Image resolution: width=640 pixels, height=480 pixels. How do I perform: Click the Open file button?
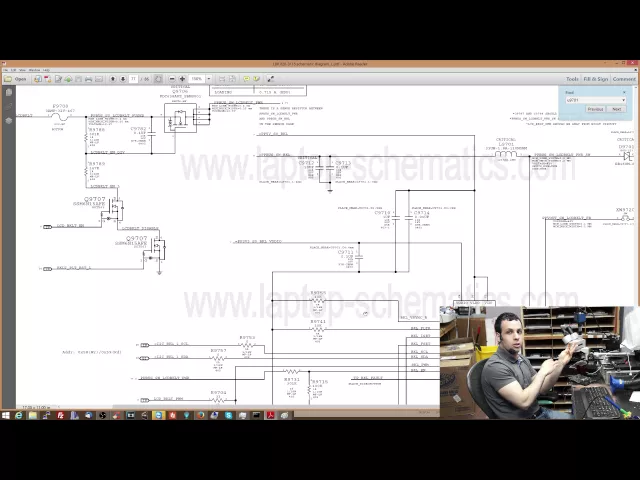click(x=16, y=79)
